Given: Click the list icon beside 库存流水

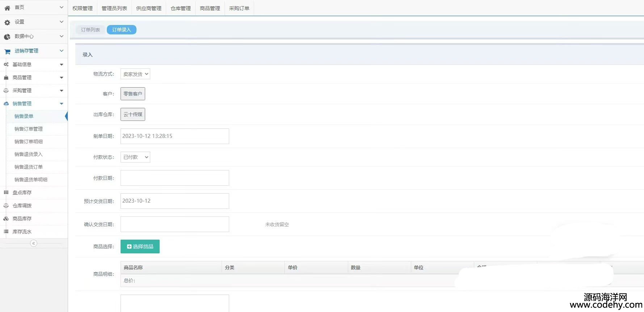Looking at the screenshot, I should click(x=6, y=232).
